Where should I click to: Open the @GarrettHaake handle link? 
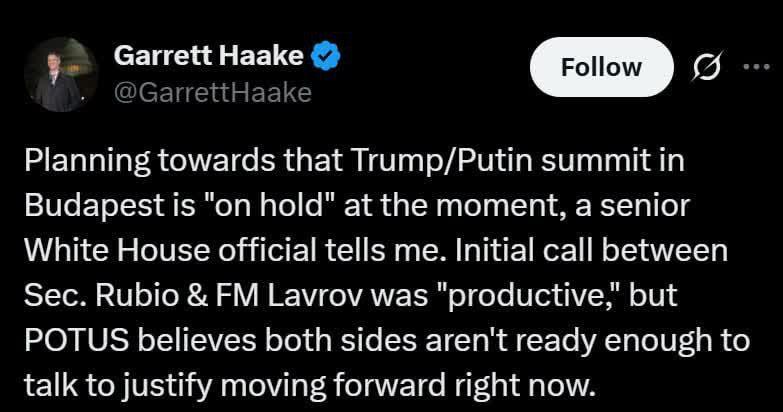213,93
